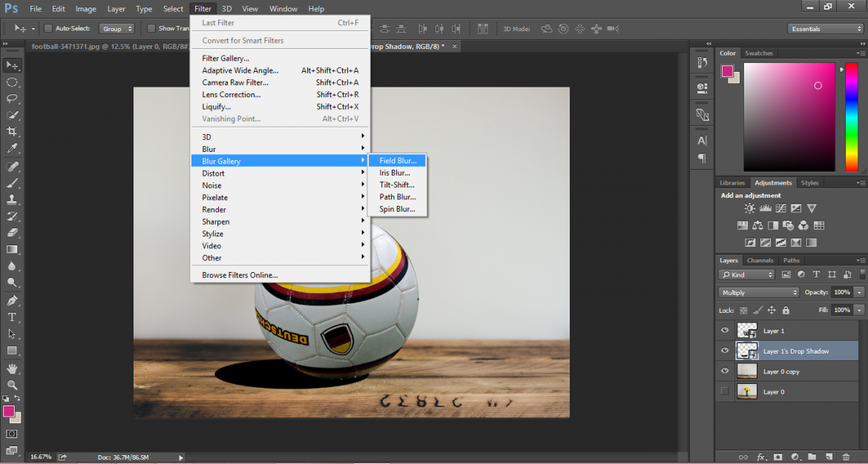Add a Curves adjustment

click(781, 208)
